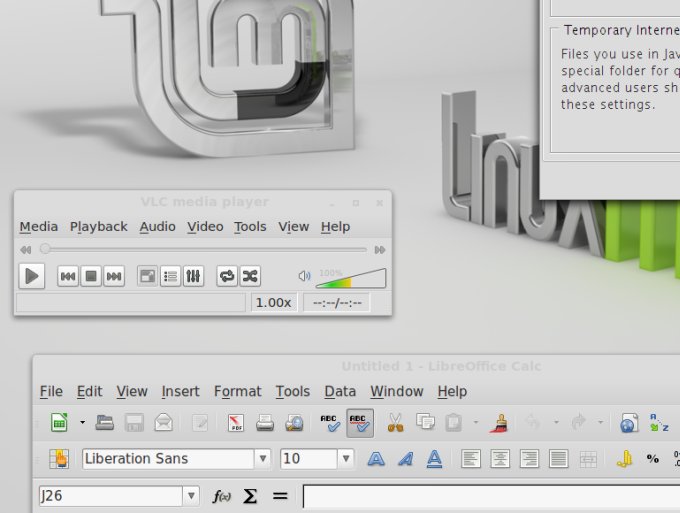Toggle VLC shuffle random mode
The width and height of the screenshot is (680, 513).
(x=250, y=276)
